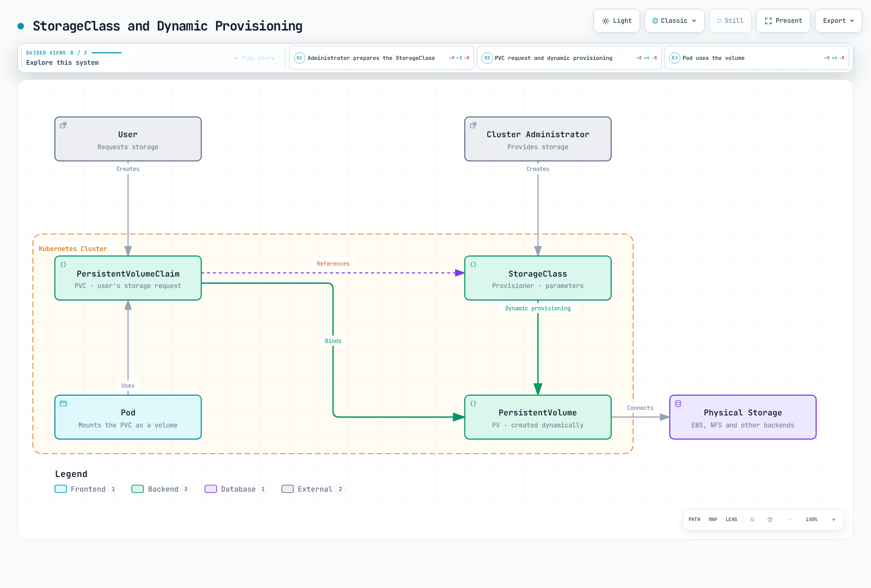Open guided view 01 Administrator prepares the StorageClass
Viewport: 871px width, 588px height.
coord(382,58)
